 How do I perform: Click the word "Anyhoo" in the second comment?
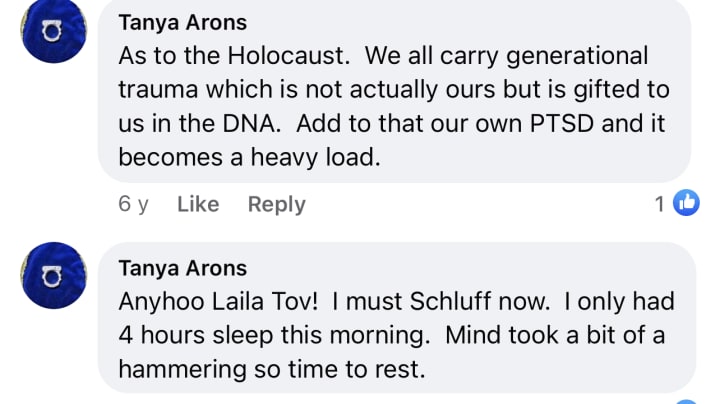tap(158, 300)
